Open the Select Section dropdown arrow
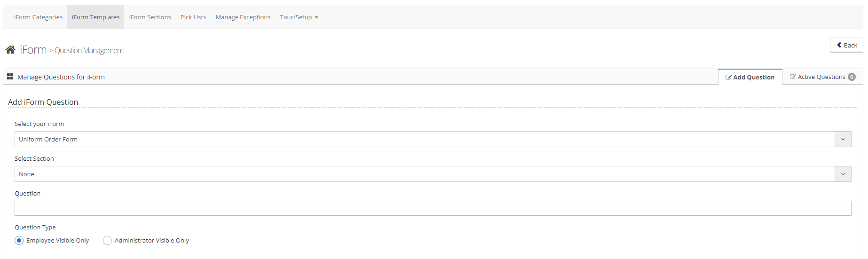868x259 pixels. (843, 174)
